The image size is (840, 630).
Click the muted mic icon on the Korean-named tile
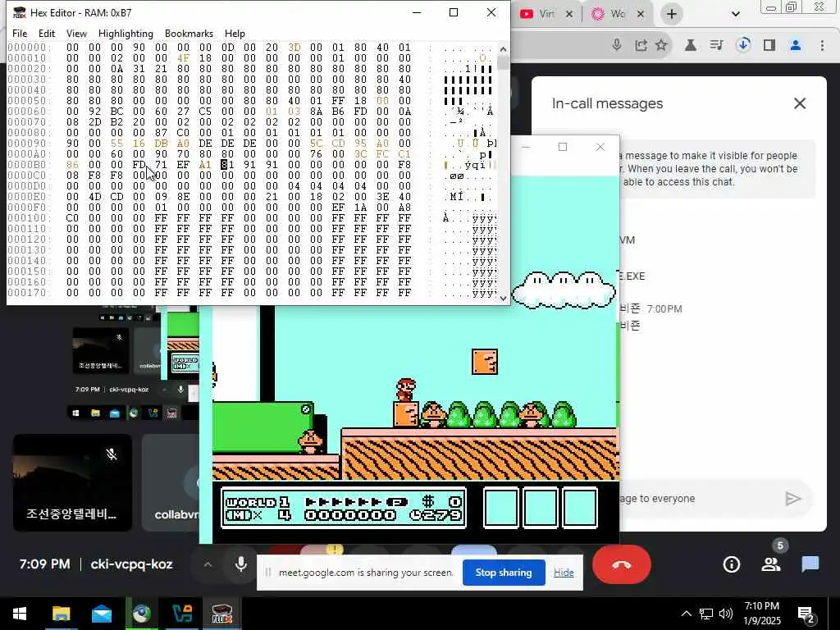coord(112,454)
